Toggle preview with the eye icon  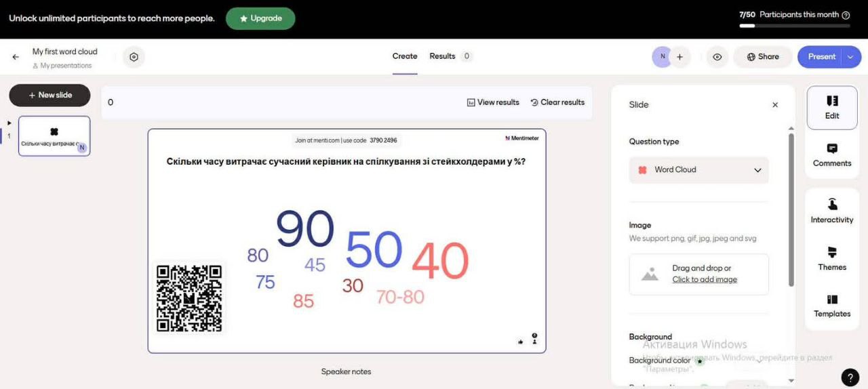coord(717,57)
